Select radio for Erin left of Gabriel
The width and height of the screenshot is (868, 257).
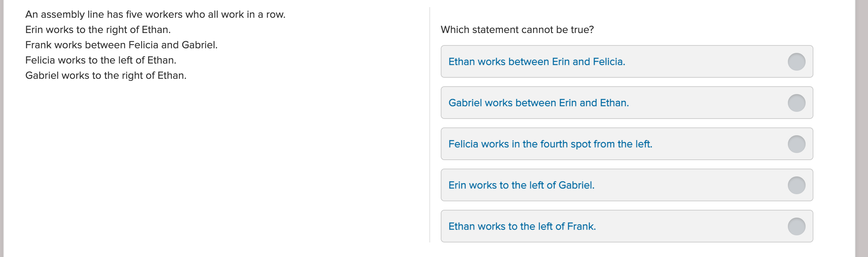pos(796,185)
